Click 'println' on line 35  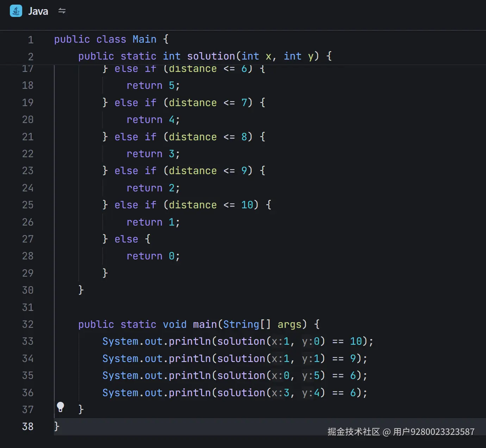(x=190, y=375)
